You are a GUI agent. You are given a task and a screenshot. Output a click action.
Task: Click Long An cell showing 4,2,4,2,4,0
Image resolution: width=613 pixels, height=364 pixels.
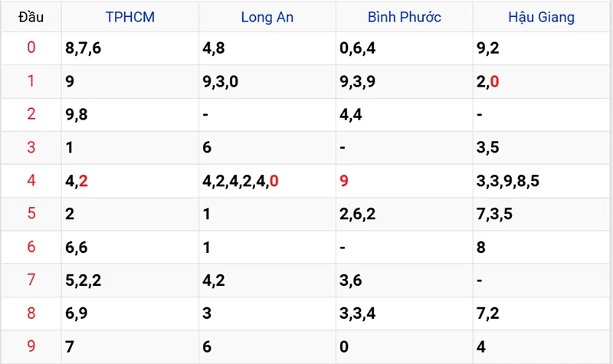[x=240, y=182]
